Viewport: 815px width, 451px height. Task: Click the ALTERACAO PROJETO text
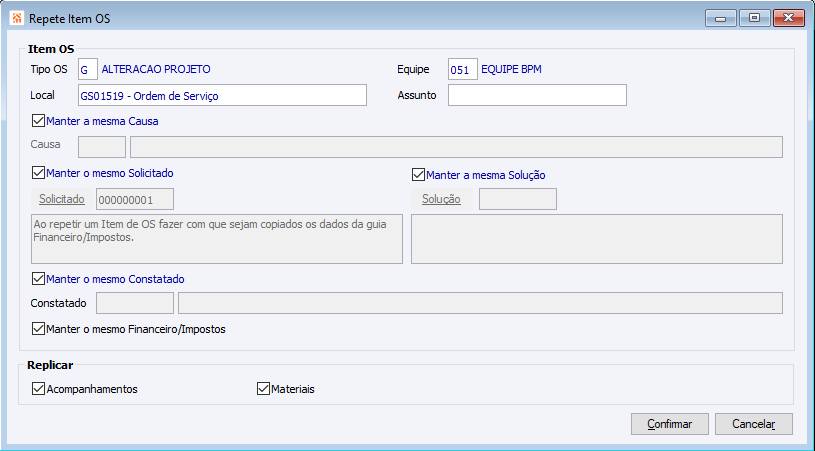tap(156, 69)
